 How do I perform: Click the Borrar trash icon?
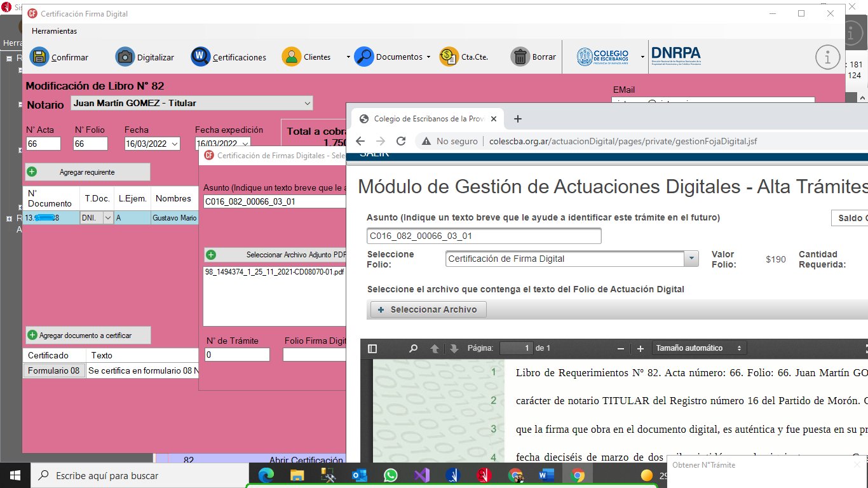520,57
